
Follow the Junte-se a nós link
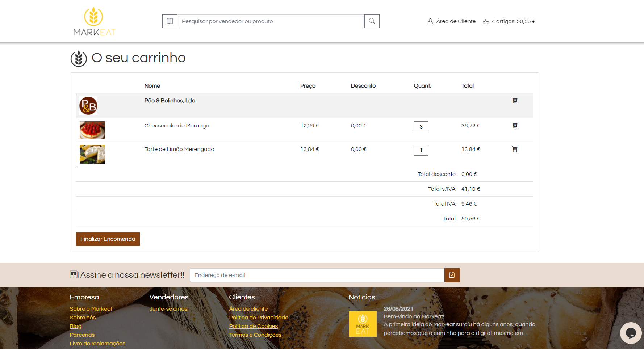point(168,309)
